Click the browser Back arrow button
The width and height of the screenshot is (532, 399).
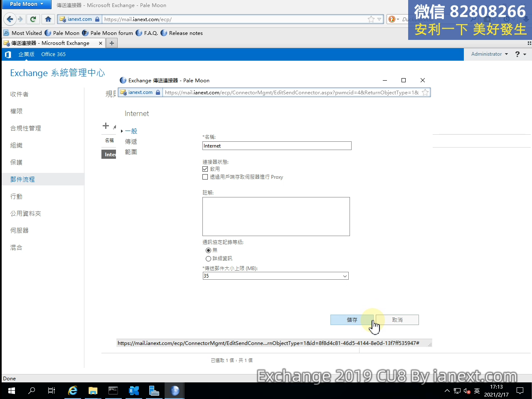pos(10,19)
